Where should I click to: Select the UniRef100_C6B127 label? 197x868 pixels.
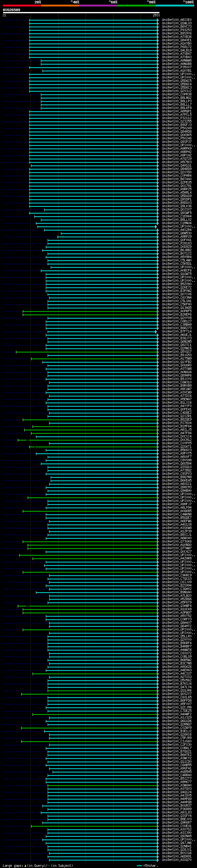coord(177,321)
